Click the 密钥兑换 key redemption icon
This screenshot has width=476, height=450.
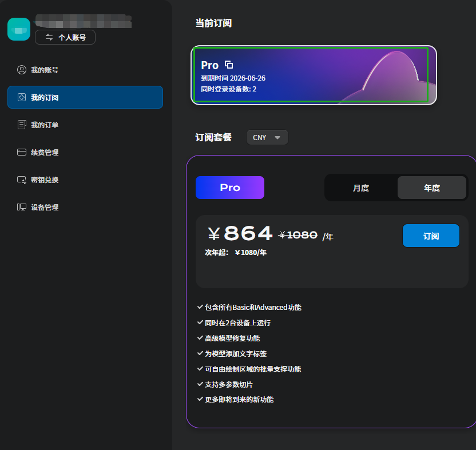(x=22, y=180)
